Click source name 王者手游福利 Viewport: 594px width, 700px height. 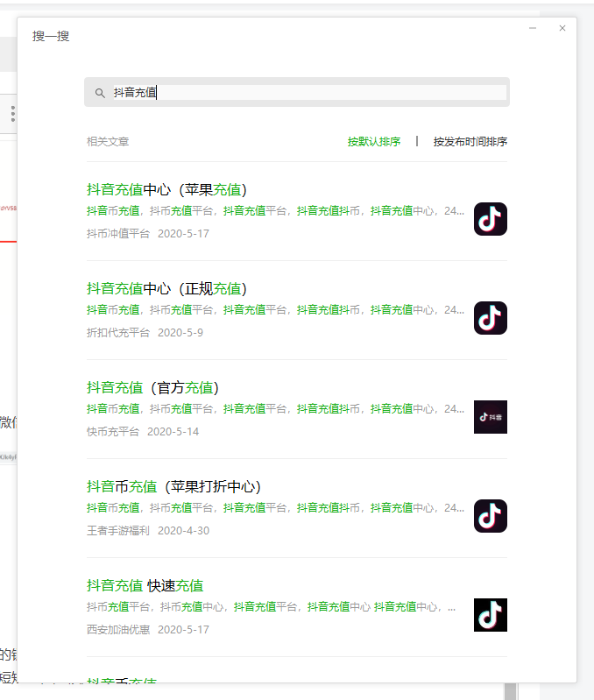click(x=118, y=531)
